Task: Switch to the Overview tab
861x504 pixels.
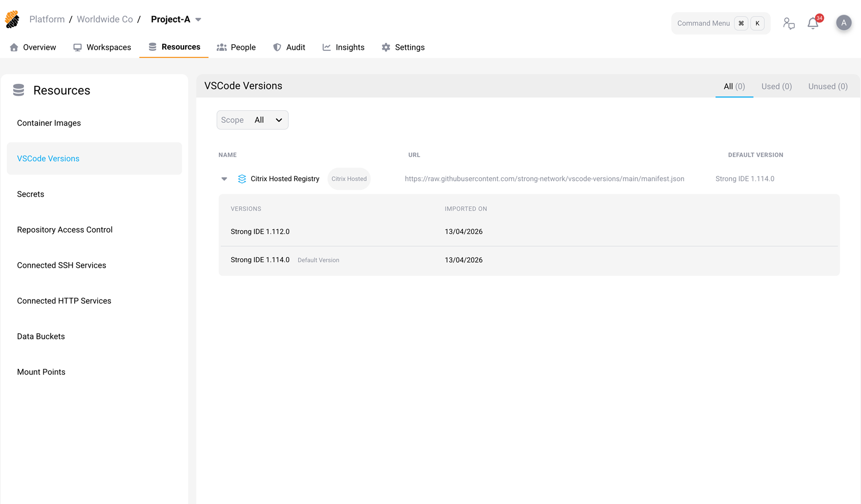Action: click(x=33, y=47)
